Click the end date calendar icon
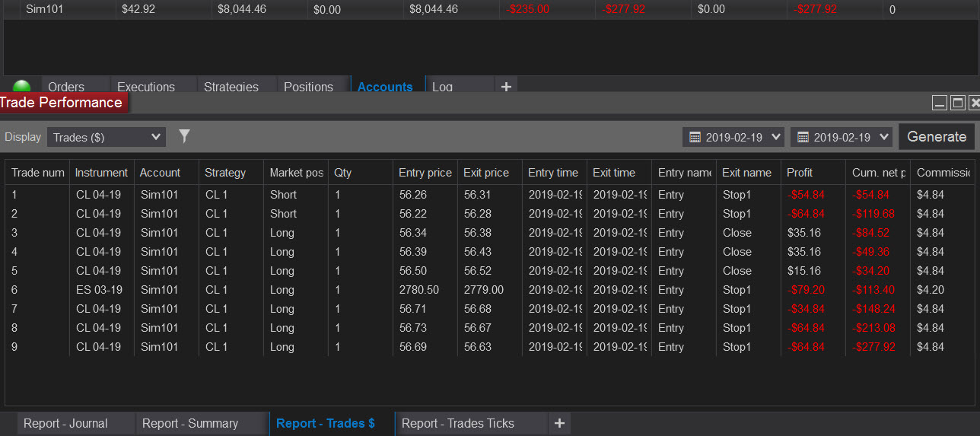The width and height of the screenshot is (980, 436). 803,138
